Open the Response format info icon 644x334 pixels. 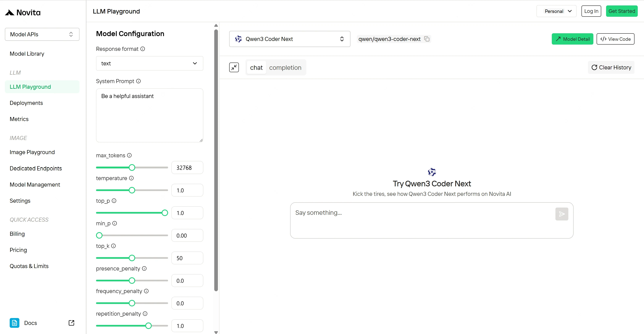(x=143, y=49)
